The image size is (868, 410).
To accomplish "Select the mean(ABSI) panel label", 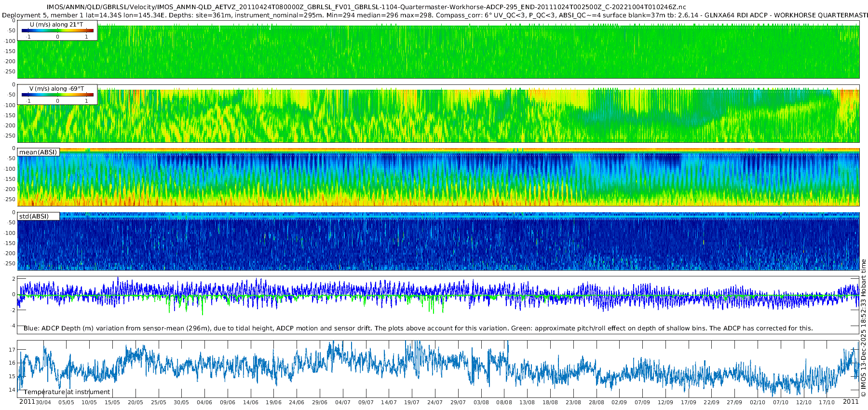I will coord(38,152).
